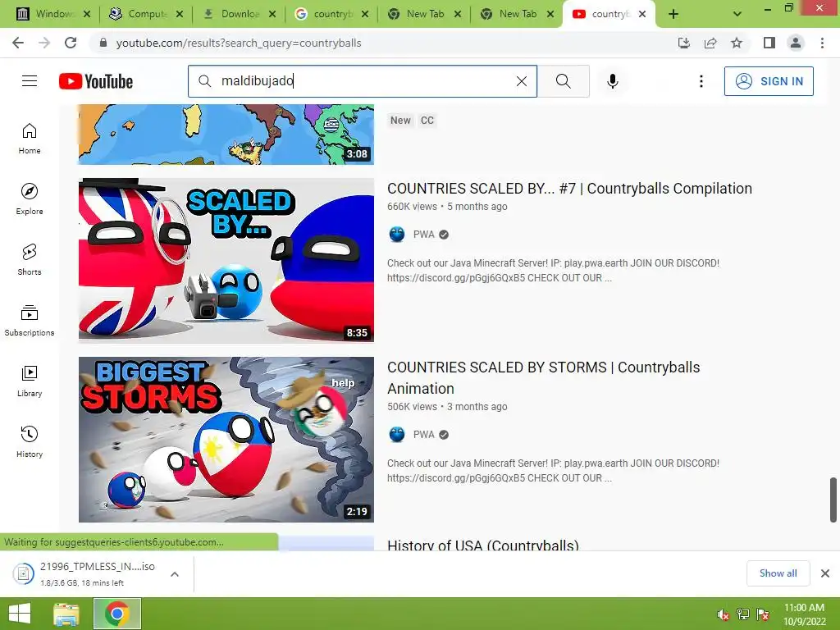The image size is (840, 630).
Task: Open PWA channel name under STORMS video
Action: click(x=424, y=435)
